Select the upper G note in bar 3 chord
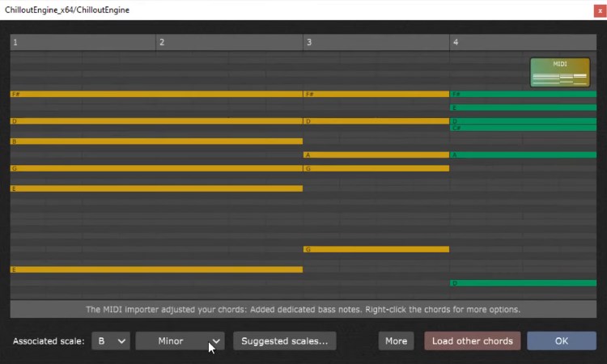Screen dimensions: 607x364 pyautogui.click(x=376, y=168)
